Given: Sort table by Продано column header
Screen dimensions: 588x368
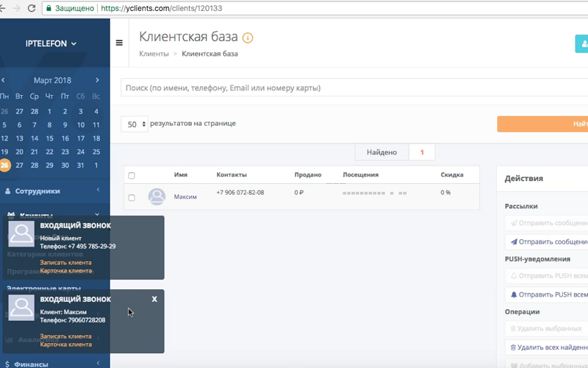Looking at the screenshot, I should pyautogui.click(x=308, y=174).
